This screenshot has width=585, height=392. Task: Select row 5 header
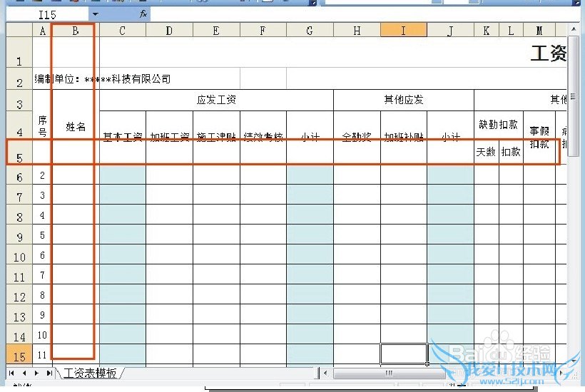pos(19,153)
